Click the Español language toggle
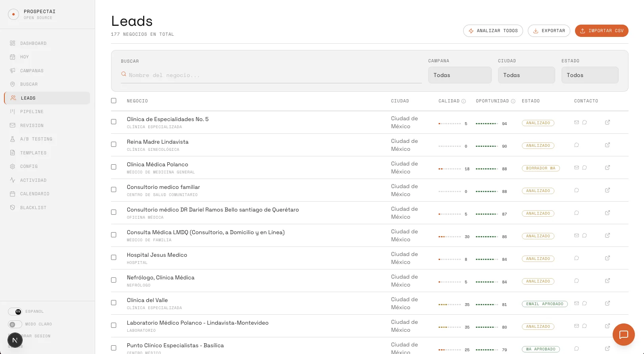This screenshot has height=354, width=644. pos(15,312)
